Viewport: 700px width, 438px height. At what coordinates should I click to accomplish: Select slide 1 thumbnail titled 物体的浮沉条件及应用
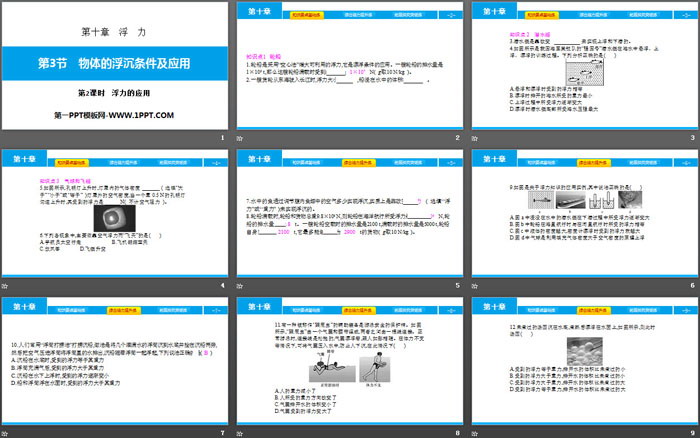click(115, 66)
